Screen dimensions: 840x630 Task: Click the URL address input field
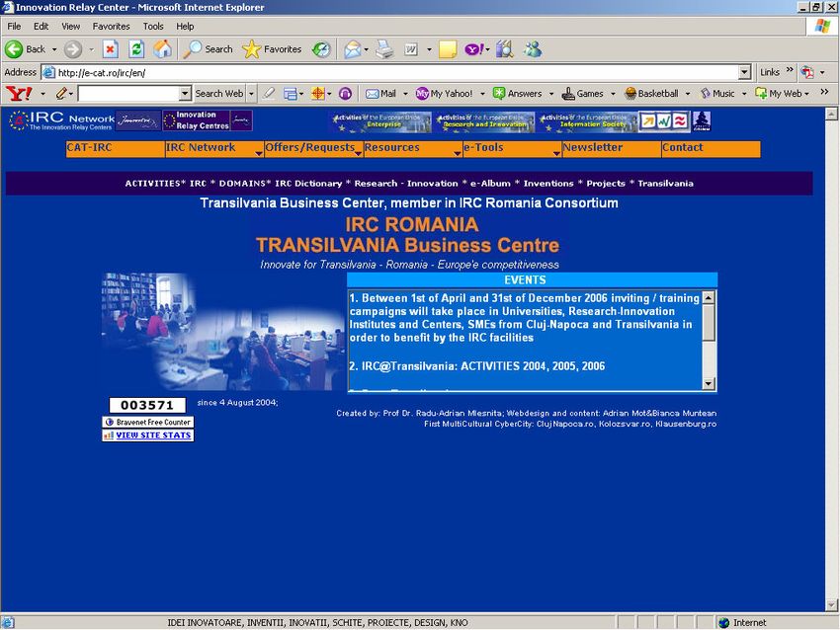click(396, 72)
